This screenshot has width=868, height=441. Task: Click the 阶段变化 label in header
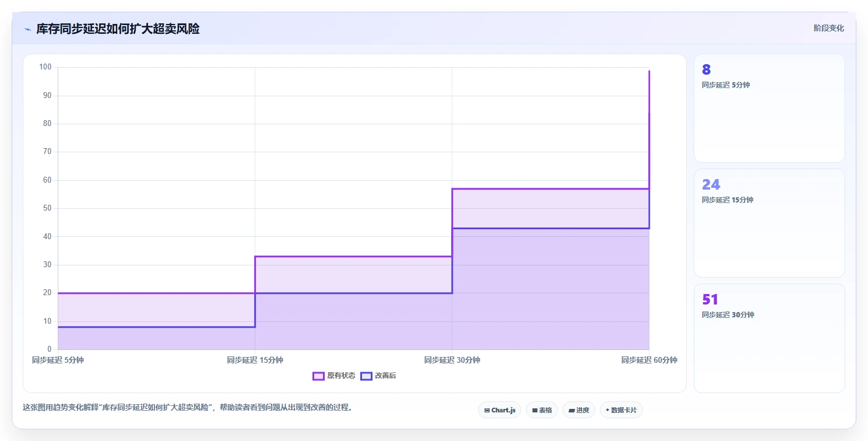(x=828, y=28)
